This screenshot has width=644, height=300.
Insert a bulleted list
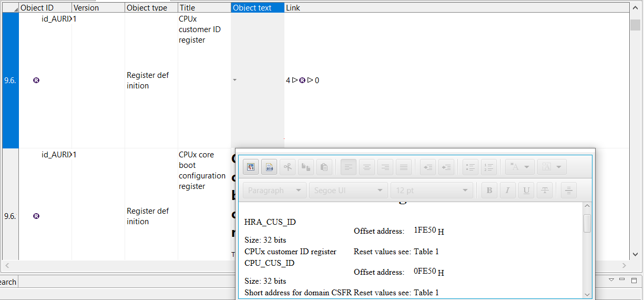coord(471,167)
